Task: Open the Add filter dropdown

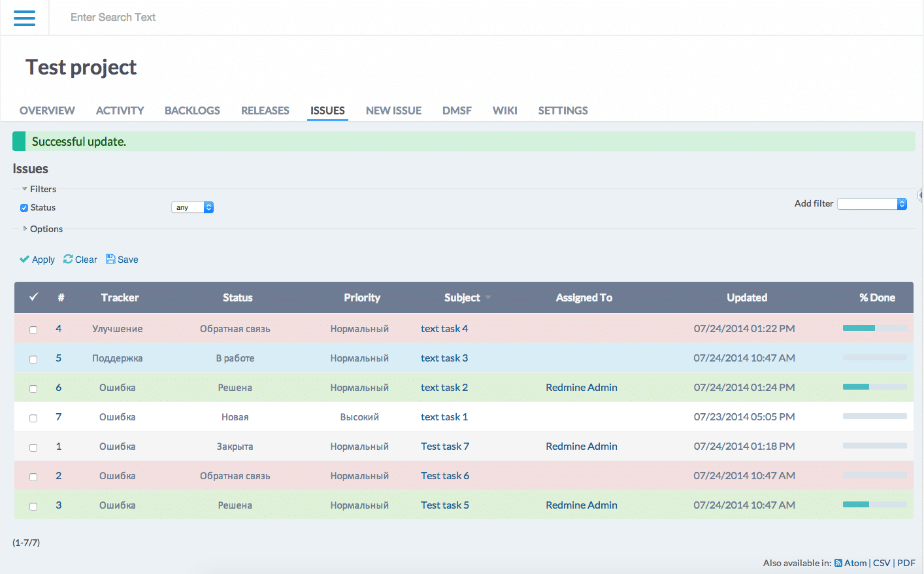Action: pyautogui.click(x=872, y=203)
